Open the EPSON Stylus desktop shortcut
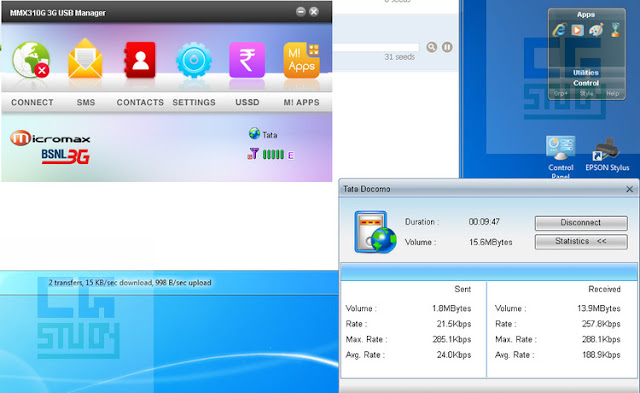Viewport: 640px width, 393px height. click(x=607, y=154)
